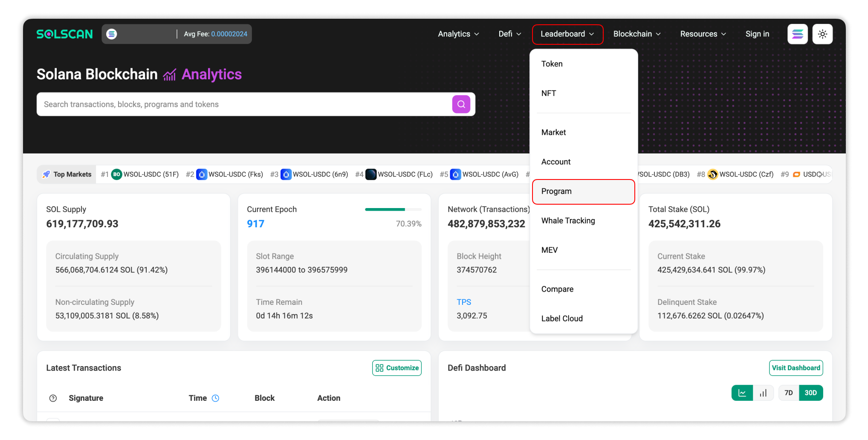The height and width of the screenshot is (440, 868).
Task: Select Whale Tracking in the Leaderboard menu
Action: pos(568,220)
